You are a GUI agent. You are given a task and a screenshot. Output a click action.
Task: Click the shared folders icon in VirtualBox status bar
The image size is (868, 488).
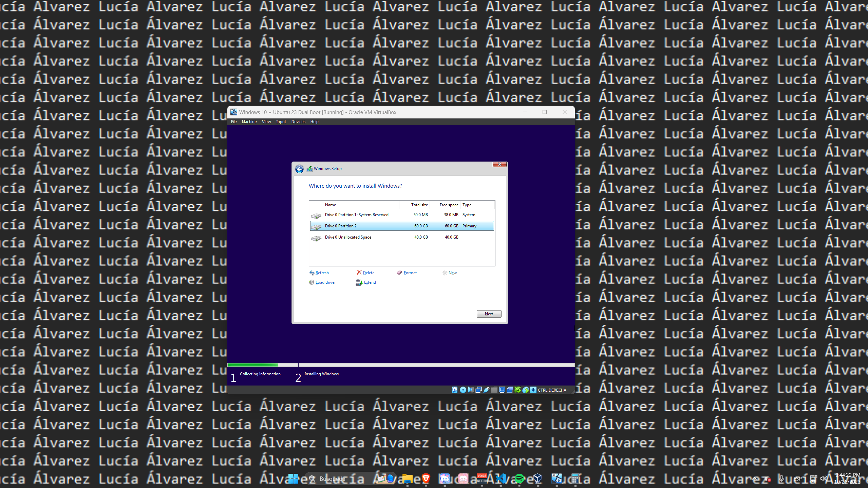point(494,390)
